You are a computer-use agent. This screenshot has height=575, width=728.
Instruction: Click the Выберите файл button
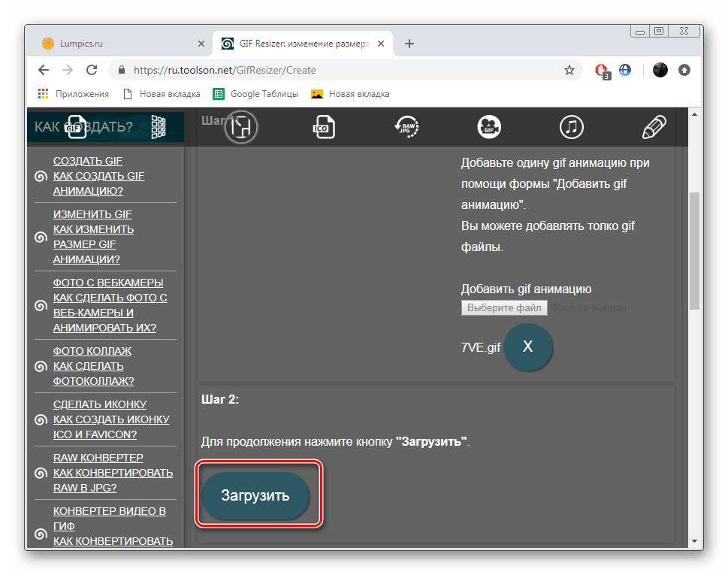pyautogui.click(x=504, y=307)
